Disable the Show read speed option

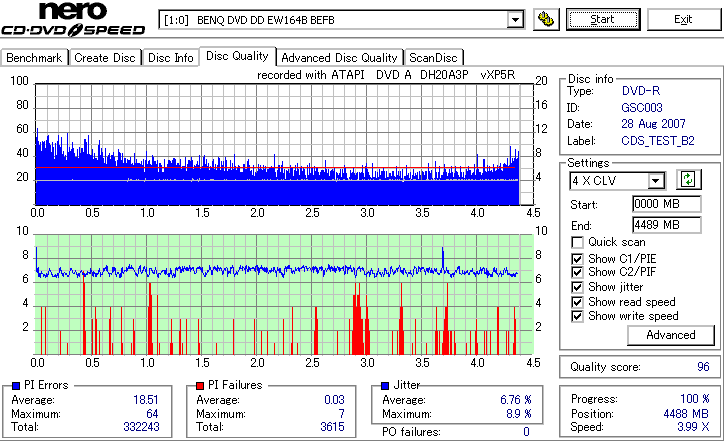[577, 302]
